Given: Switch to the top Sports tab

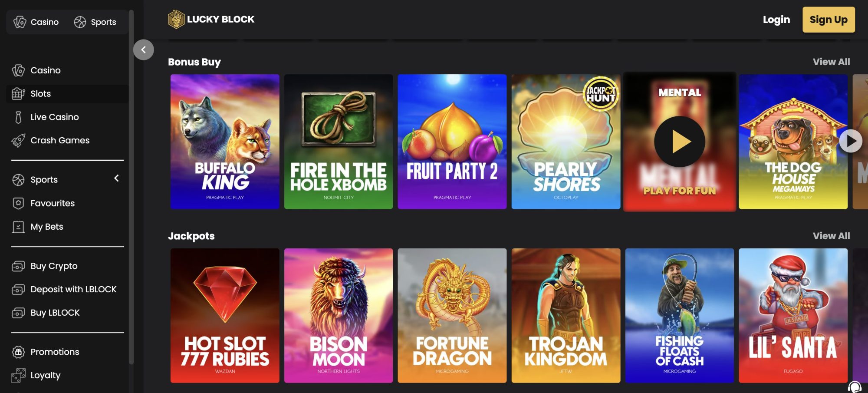Looking at the screenshot, I should pos(95,22).
